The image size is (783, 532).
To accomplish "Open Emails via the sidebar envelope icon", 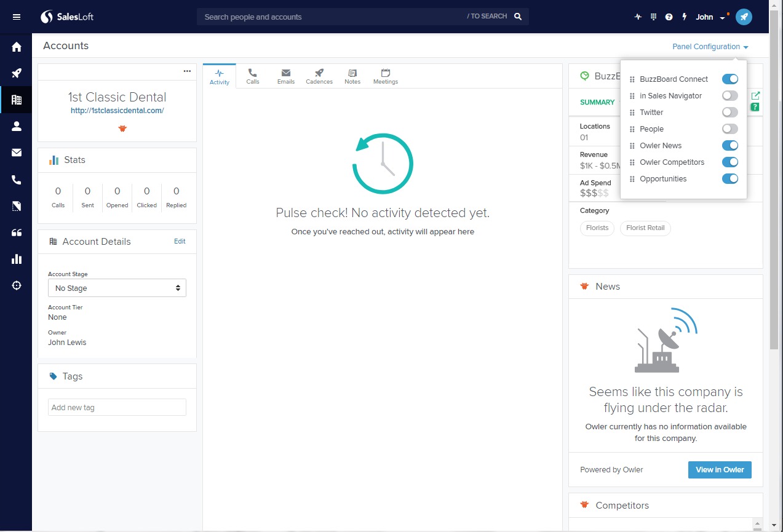I will [17, 153].
